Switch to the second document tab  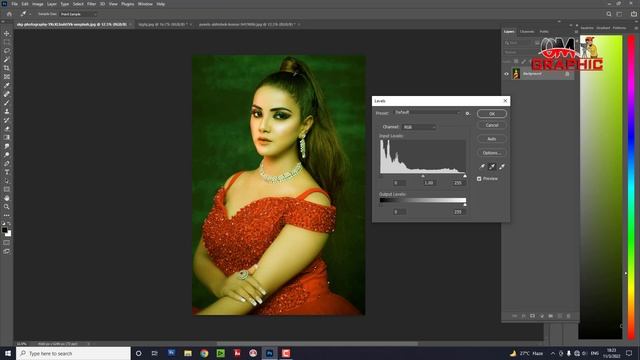[164, 24]
